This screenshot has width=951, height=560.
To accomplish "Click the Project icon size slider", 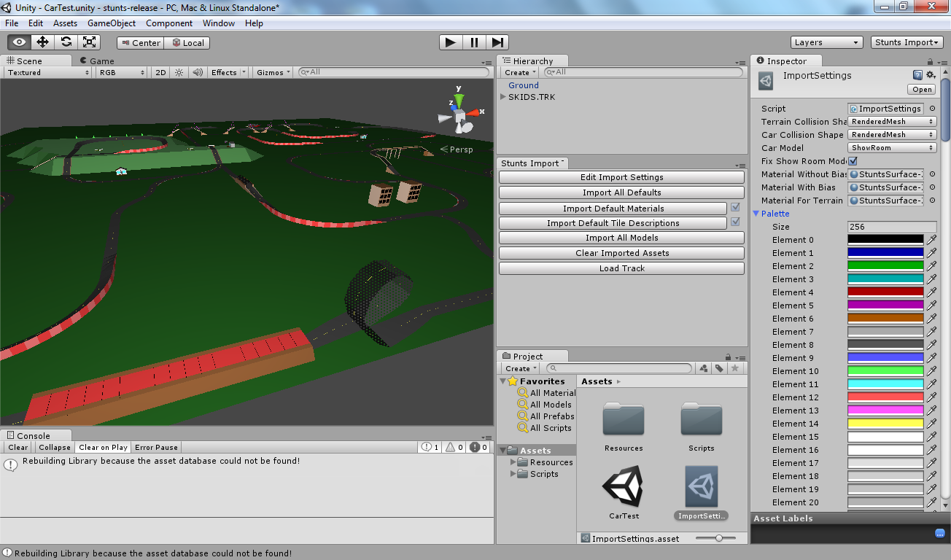I will 715,538.
